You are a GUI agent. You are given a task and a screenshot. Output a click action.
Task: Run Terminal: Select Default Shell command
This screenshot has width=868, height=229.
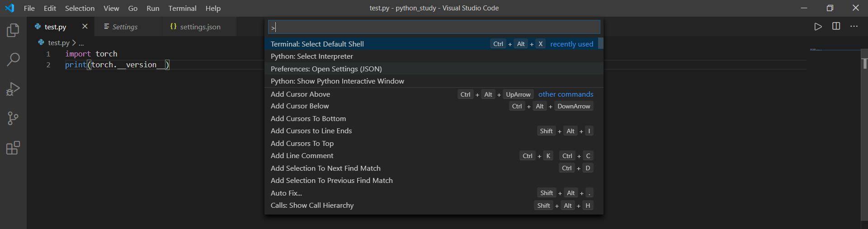click(x=317, y=44)
